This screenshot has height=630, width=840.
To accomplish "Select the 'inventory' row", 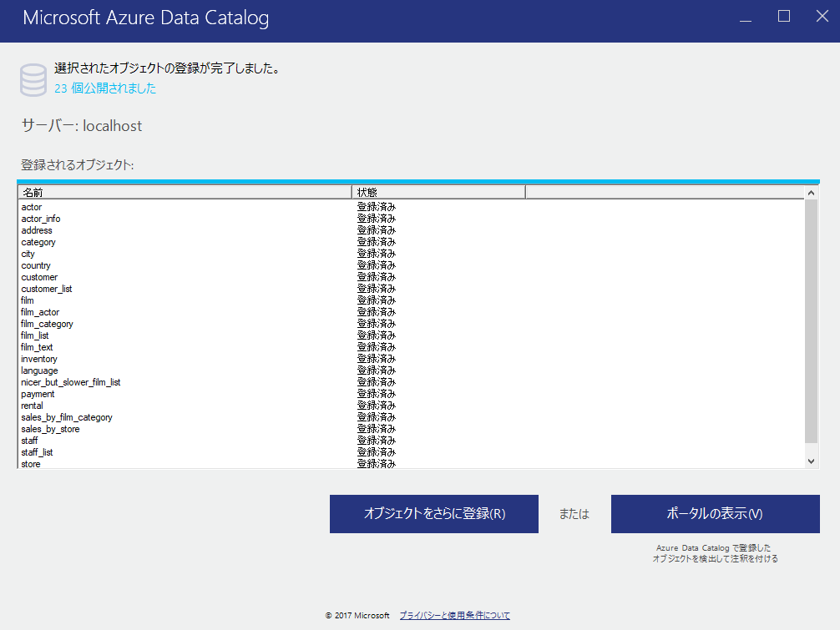I will tap(412, 359).
